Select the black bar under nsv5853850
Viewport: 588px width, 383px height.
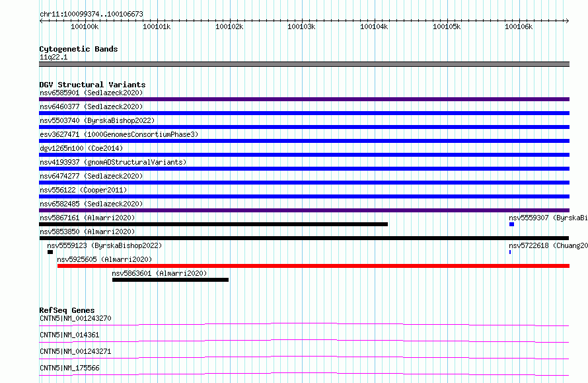click(304, 238)
